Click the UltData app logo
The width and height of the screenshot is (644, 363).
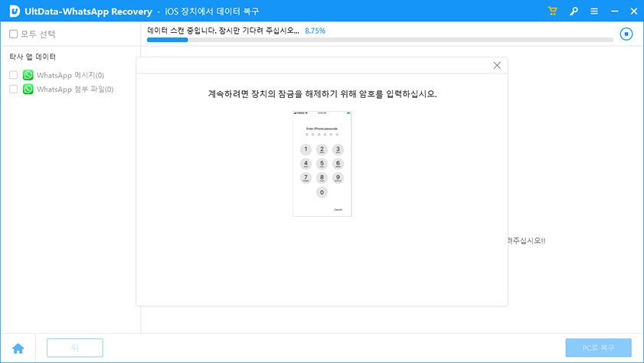(x=14, y=11)
